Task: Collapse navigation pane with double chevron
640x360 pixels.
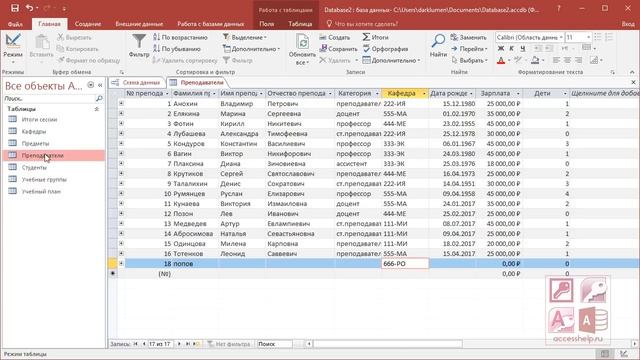Action: pos(100,85)
